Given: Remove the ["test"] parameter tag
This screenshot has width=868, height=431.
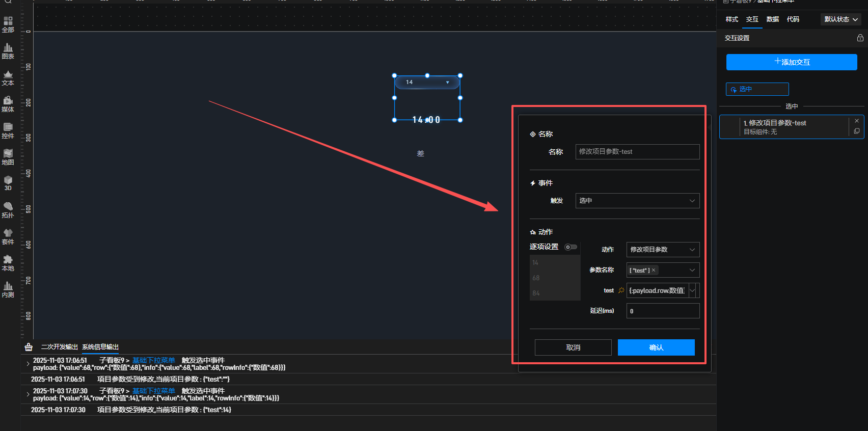Looking at the screenshot, I should (x=654, y=270).
